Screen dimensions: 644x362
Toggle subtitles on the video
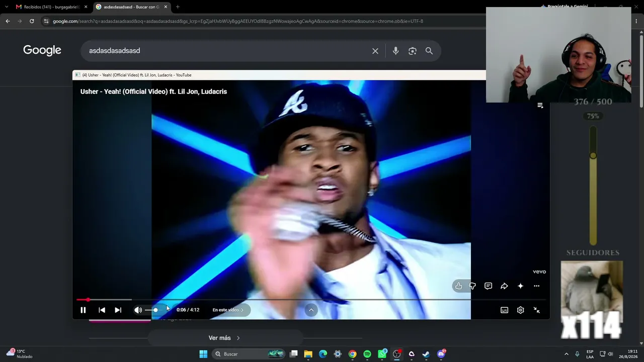coord(504,310)
